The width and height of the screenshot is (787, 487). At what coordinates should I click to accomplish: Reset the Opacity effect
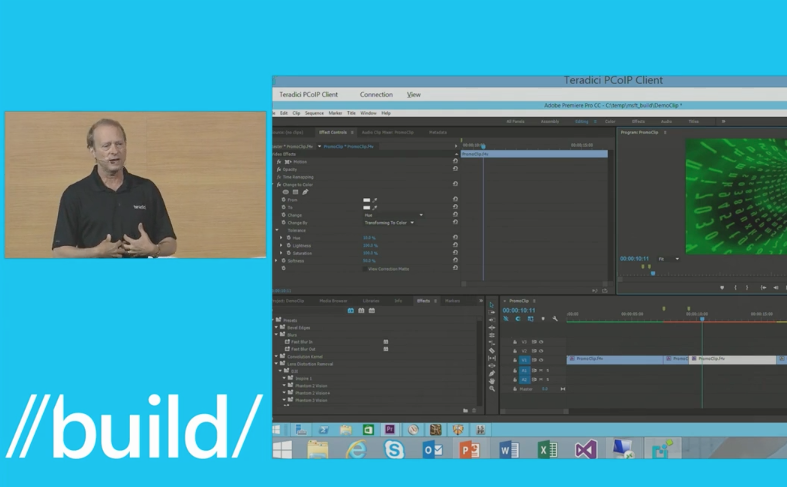tap(455, 169)
